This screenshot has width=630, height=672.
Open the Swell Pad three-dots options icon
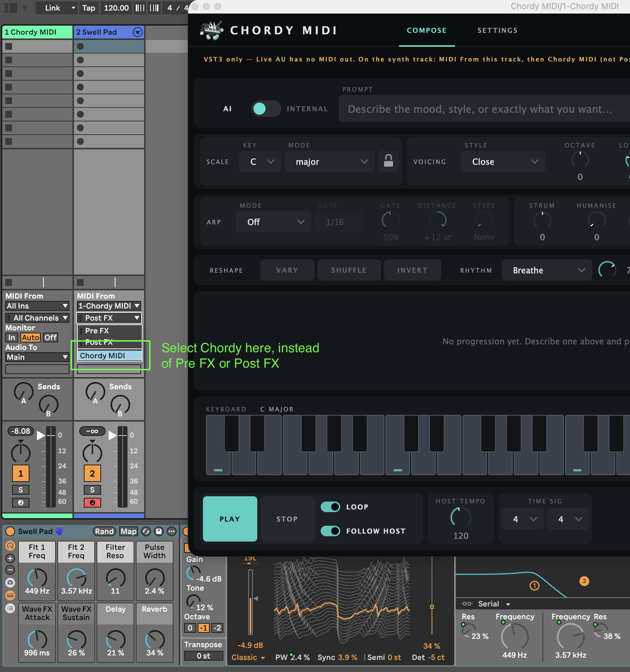click(172, 531)
